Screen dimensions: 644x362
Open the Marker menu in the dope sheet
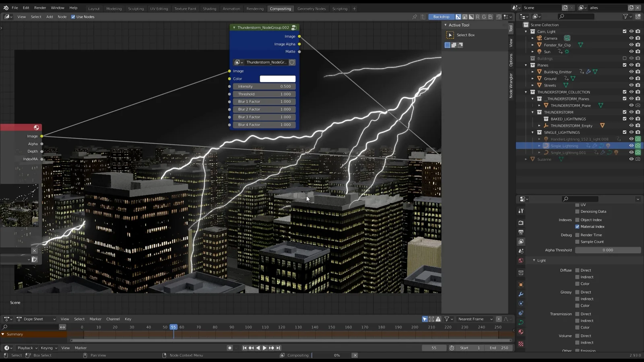tap(95, 319)
